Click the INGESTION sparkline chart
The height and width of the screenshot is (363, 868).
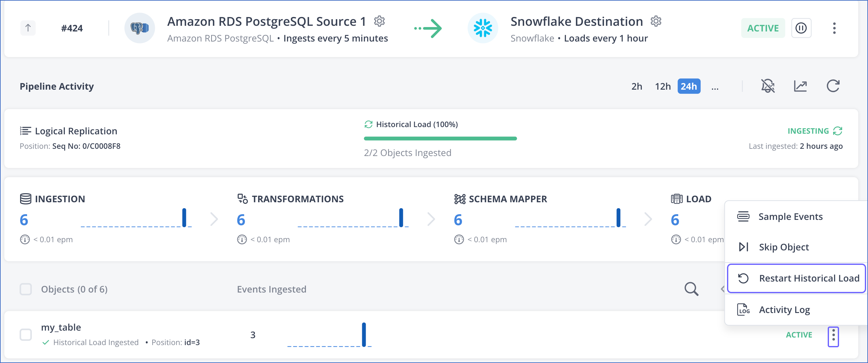136,218
